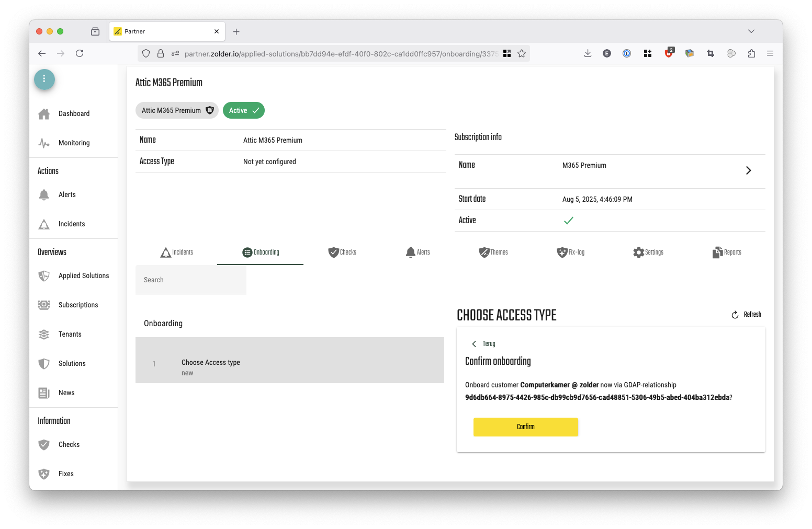Open Applied Solutions in sidebar
This screenshot has width=812, height=529.
[x=83, y=276]
